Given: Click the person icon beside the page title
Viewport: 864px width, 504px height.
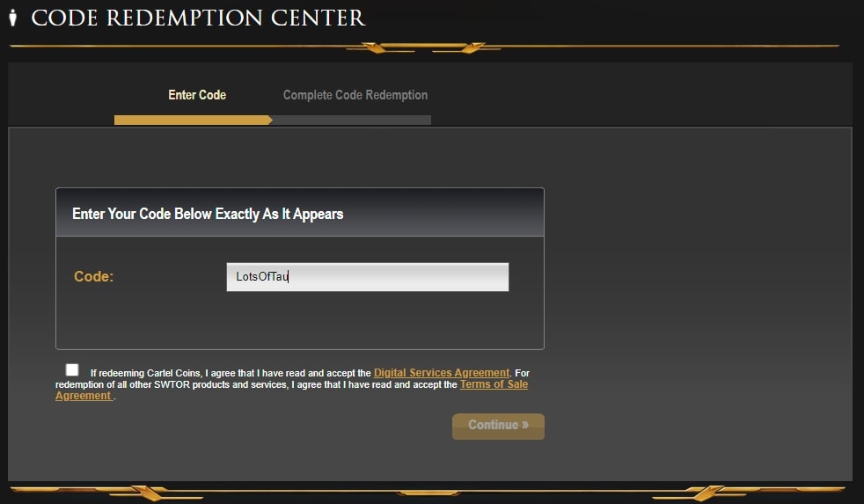Looking at the screenshot, I should 13,17.
